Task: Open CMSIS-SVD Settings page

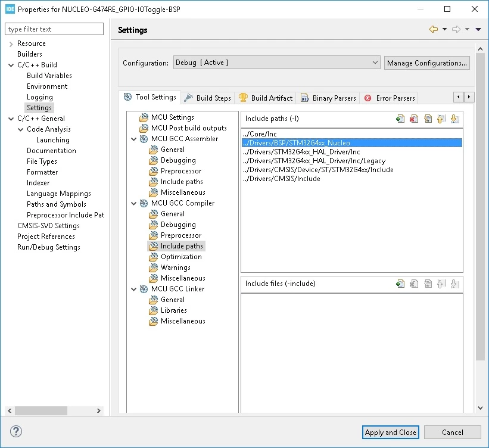Action: tap(48, 226)
